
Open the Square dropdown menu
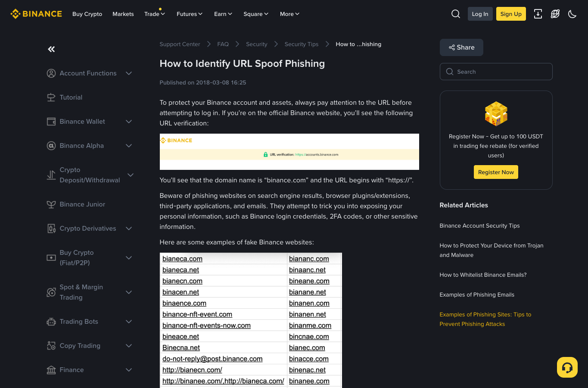coord(256,14)
